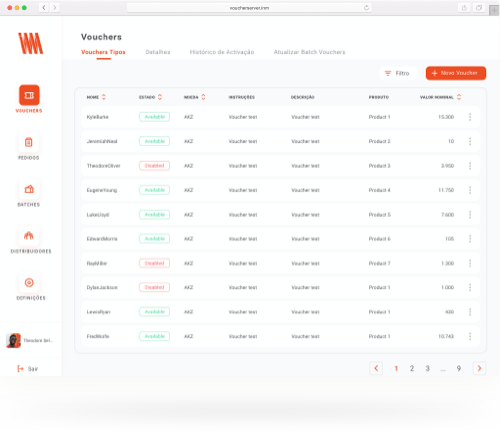Click the Novo Voucher button
This screenshot has height=432, width=500.
tap(456, 73)
